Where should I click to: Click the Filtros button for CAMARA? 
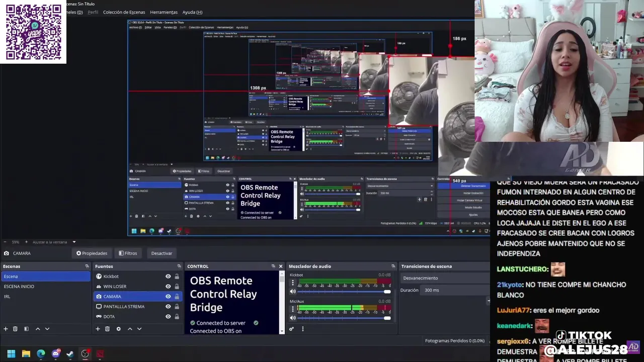tap(128, 253)
